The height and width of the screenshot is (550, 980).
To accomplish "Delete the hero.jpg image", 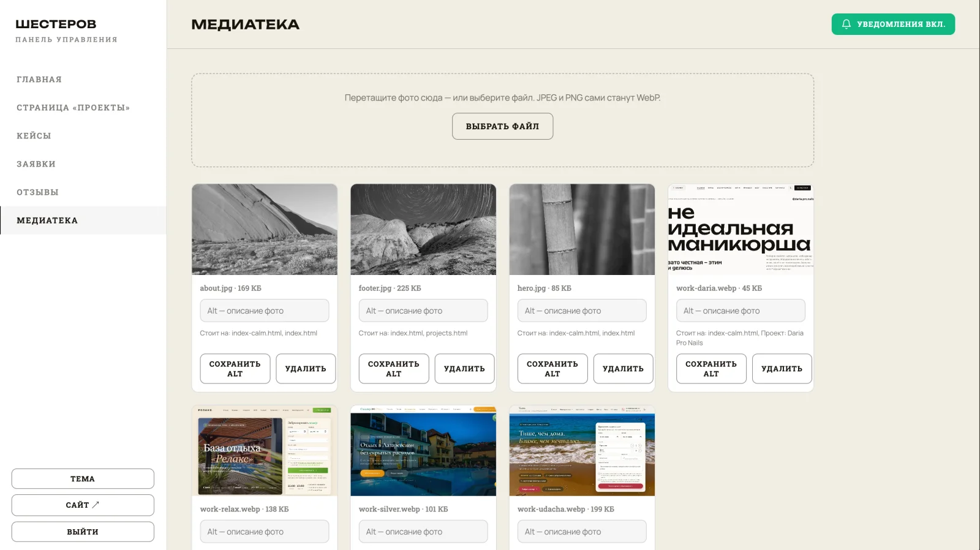I will click(x=623, y=369).
